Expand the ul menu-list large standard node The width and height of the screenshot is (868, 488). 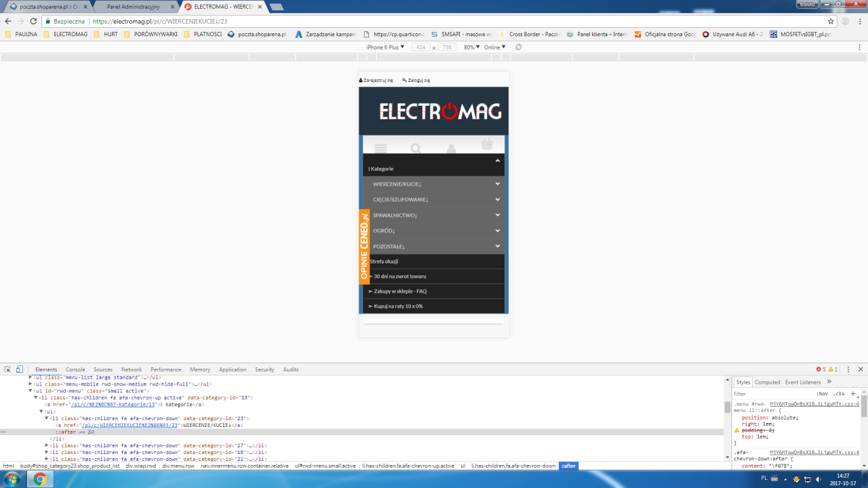point(31,377)
